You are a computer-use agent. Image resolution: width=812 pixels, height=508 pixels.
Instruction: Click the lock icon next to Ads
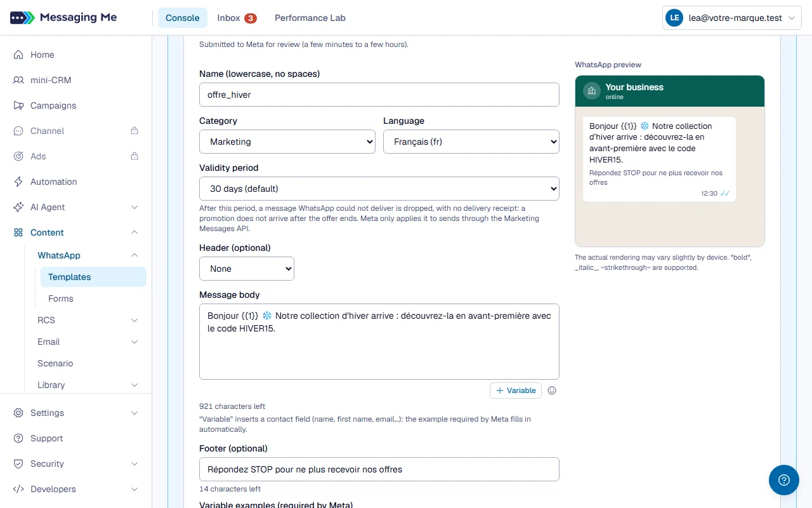pyautogui.click(x=134, y=156)
